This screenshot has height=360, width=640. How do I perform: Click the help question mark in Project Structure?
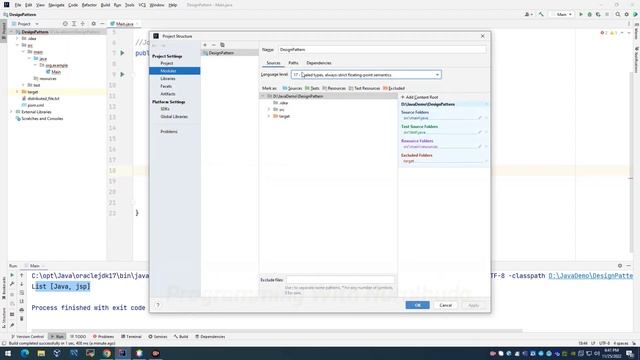tap(158, 305)
